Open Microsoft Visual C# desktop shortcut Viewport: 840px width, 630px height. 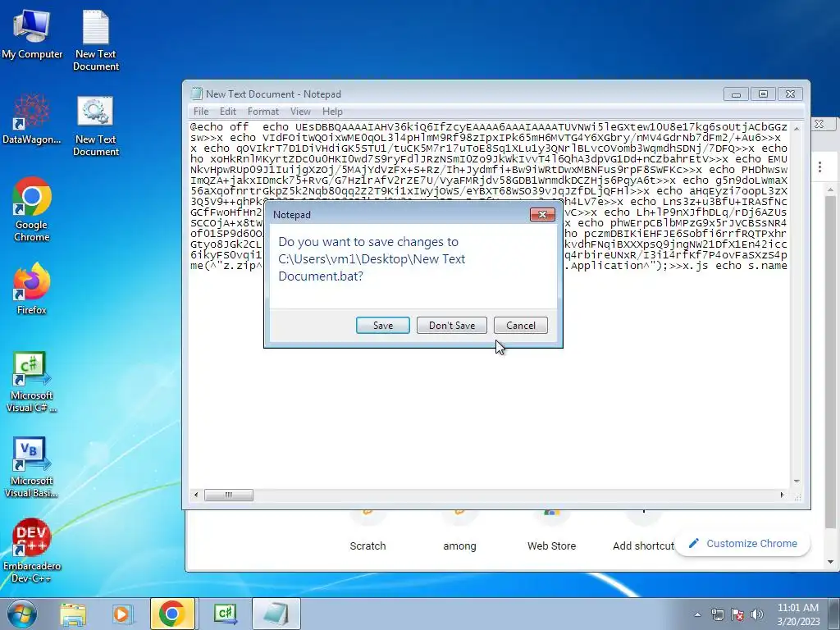tap(32, 381)
